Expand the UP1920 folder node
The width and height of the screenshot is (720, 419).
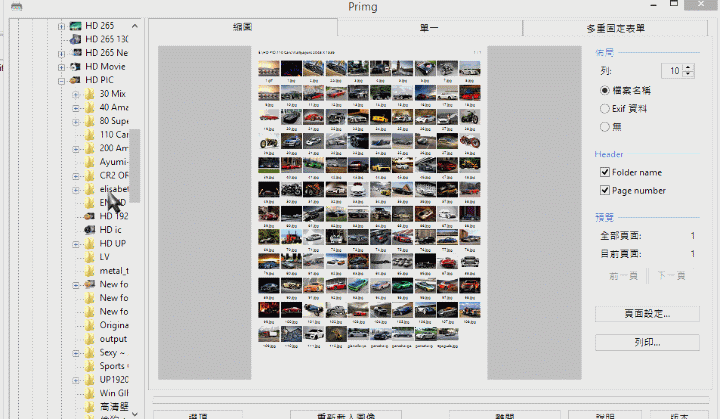pos(76,380)
